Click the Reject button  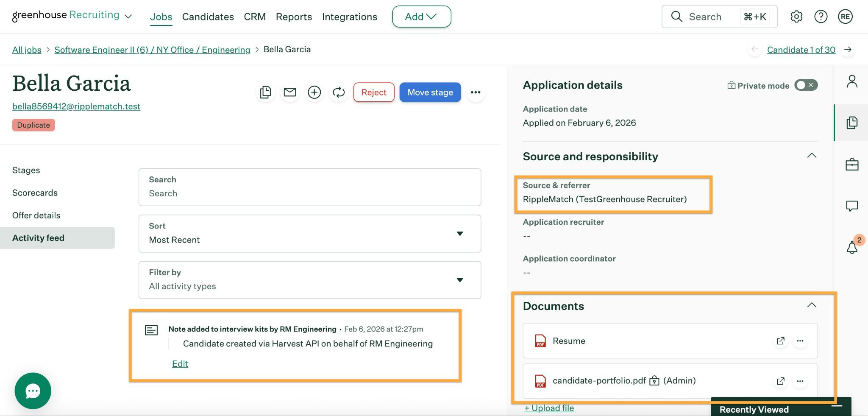click(374, 92)
